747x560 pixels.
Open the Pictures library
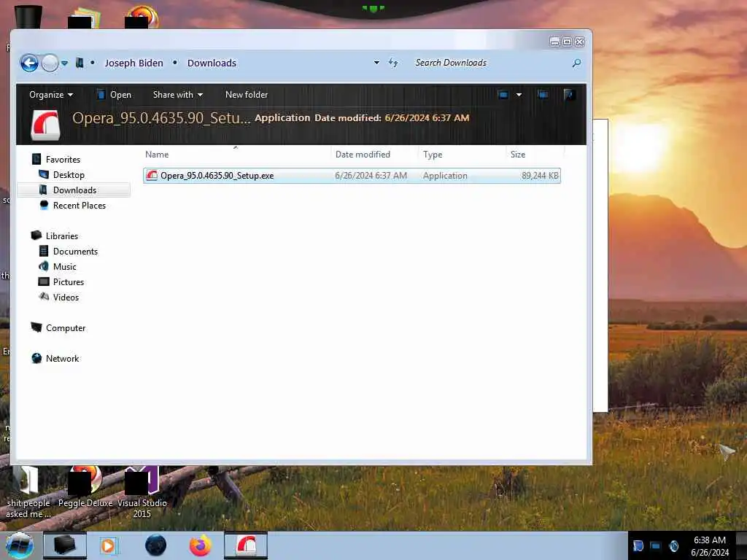pos(68,282)
